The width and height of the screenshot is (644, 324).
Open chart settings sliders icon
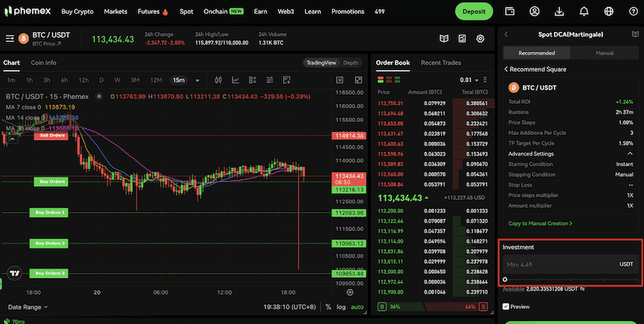tap(269, 80)
